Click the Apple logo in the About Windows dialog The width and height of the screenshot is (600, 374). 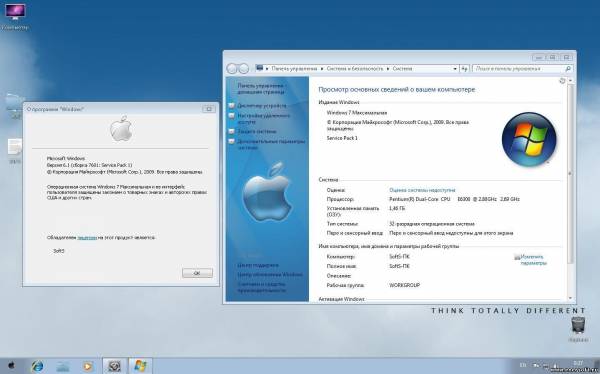pos(121,129)
